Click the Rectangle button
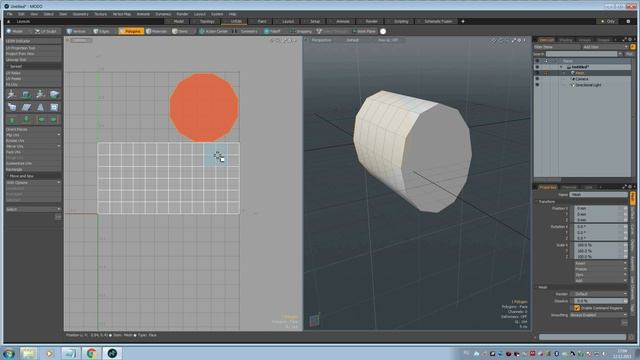This screenshot has height=360, width=640. coord(33,169)
